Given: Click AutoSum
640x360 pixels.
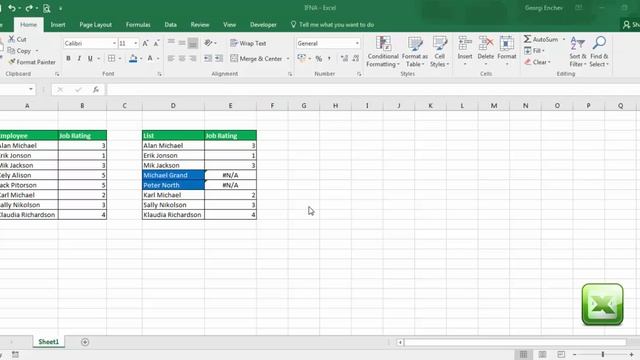Looking at the screenshot, I should 541,39.
